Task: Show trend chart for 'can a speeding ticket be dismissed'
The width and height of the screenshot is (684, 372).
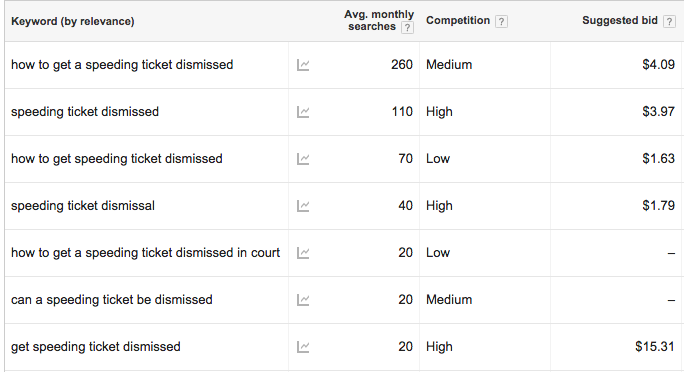Action: [303, 300]
